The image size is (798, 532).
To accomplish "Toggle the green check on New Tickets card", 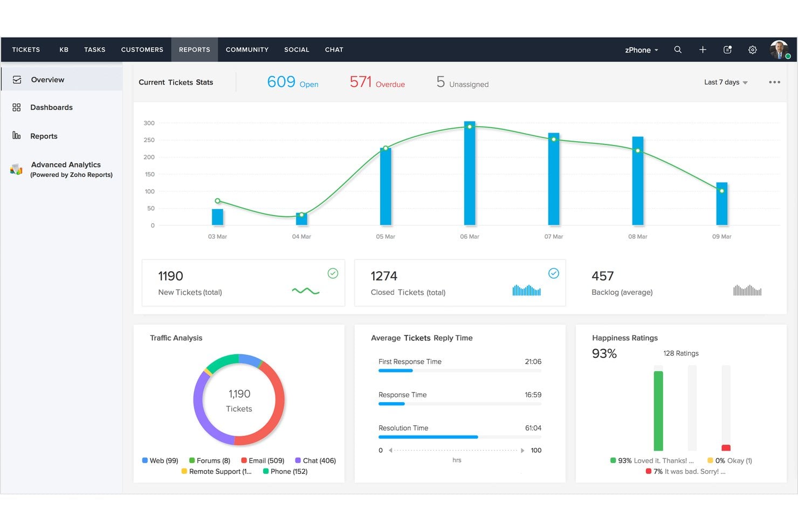I will coord(333,273).
